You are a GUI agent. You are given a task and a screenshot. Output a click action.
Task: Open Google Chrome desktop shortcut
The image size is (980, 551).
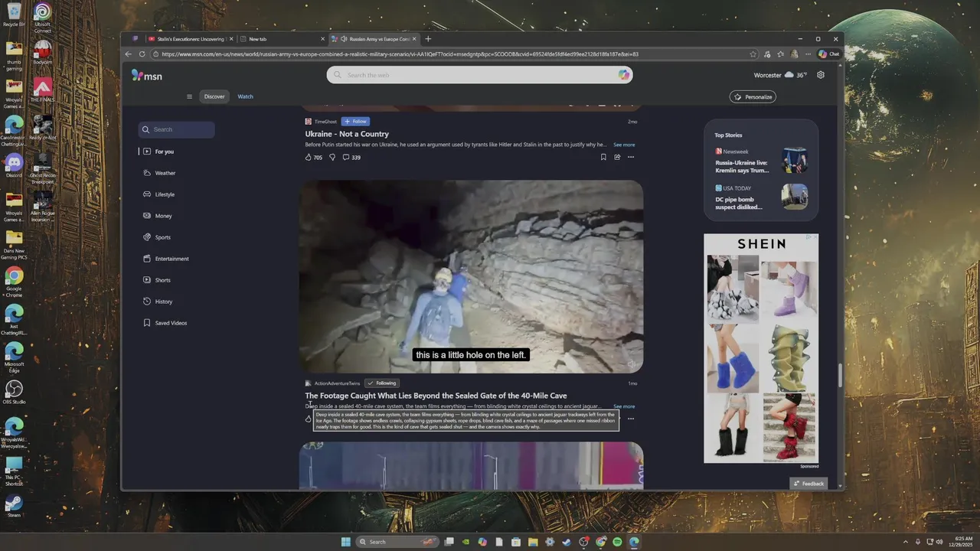click(x=14, y=280)
